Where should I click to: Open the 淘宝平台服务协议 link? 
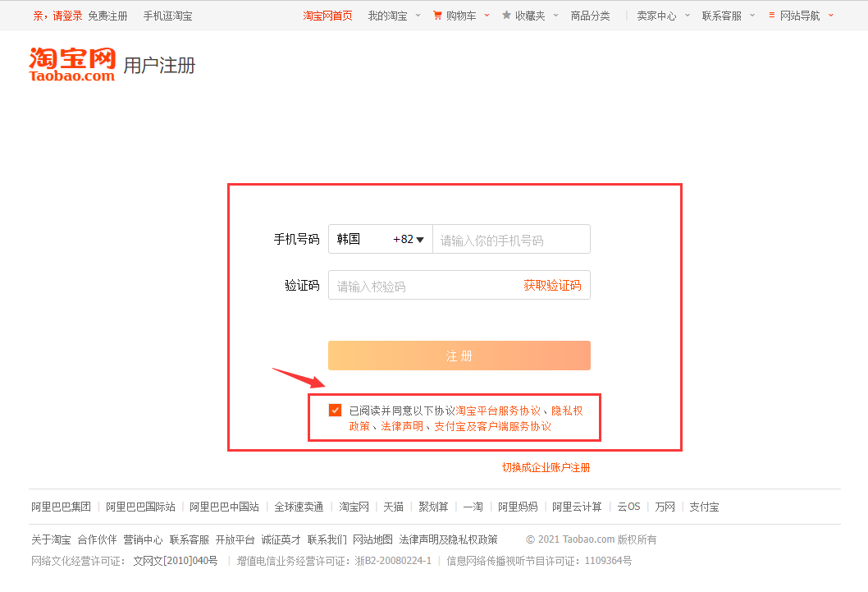tap(498, 411)
